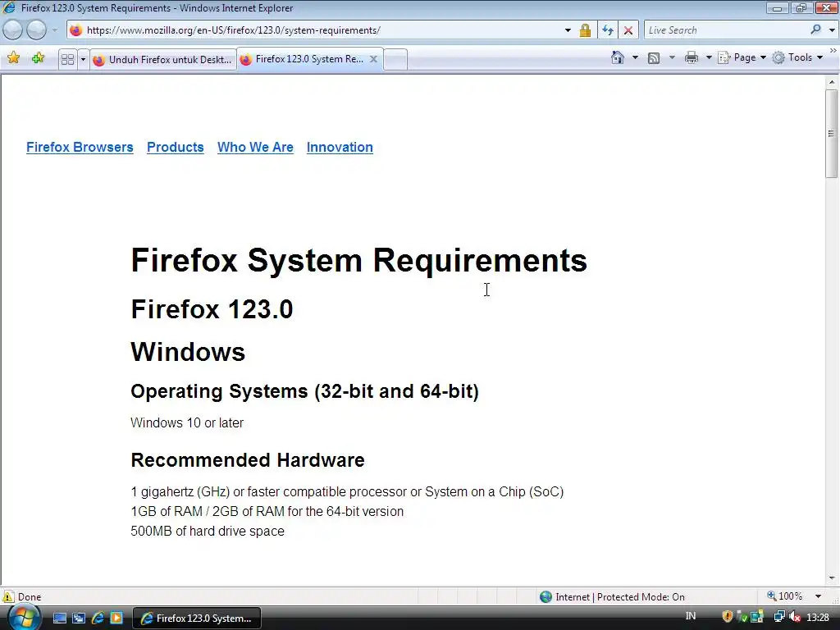
Task: Open the Windows Start orb
Action: tap(24, 618)
